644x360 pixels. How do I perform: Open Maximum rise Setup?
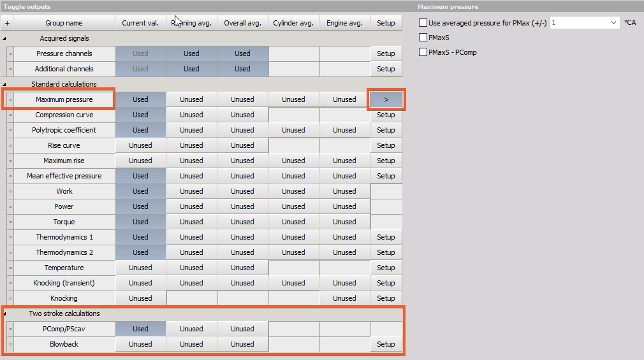pyautogui.click(x=386, y=161)
